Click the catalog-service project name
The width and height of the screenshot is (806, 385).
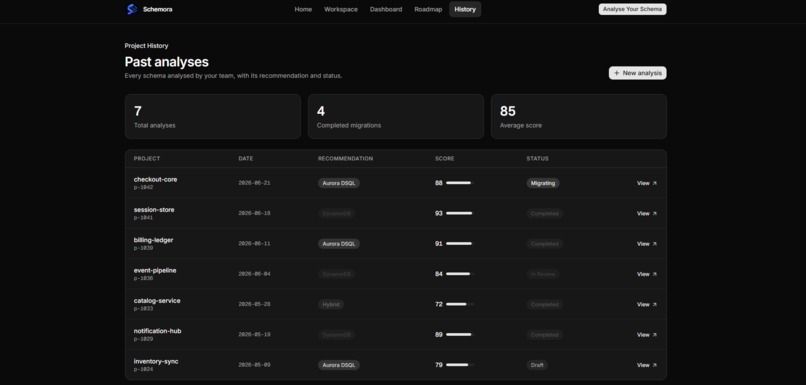[x=157, y=301]
